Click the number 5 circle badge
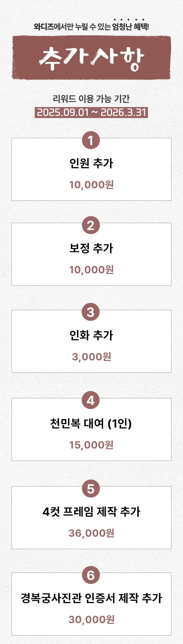Viewport: 183px width, 644px height. [91, 489]
